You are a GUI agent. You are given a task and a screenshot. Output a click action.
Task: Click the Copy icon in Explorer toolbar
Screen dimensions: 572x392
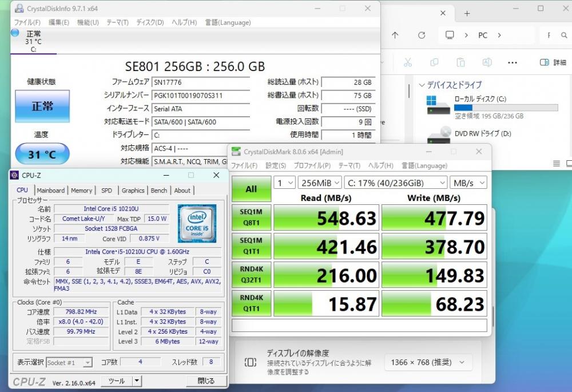coord(434,62)
